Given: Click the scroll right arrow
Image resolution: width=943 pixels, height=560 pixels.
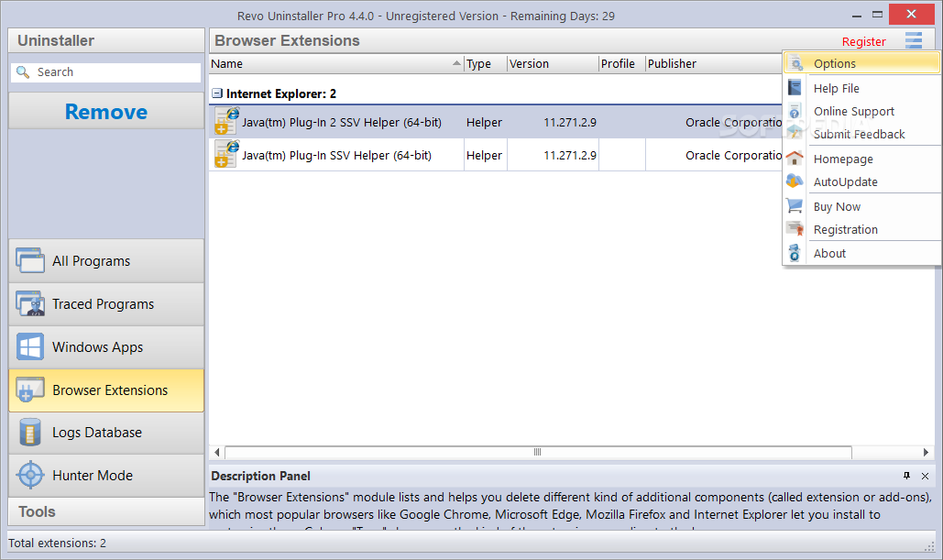Looking at the screenshot, I should (x=927, y=452).
